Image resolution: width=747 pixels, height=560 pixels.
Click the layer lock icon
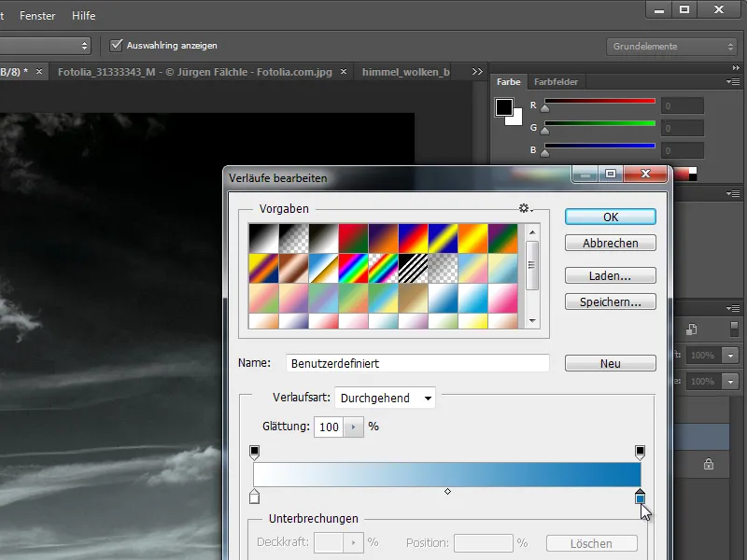(709, 464)
